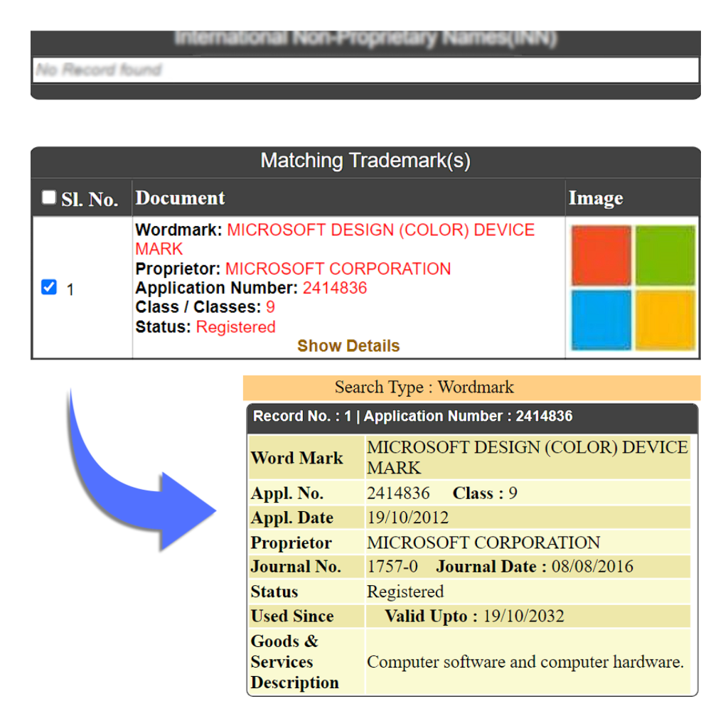Select the Appl. Date value 19/10/2012
The height and width of the screenshot is (728, 728).
point(407,518)
